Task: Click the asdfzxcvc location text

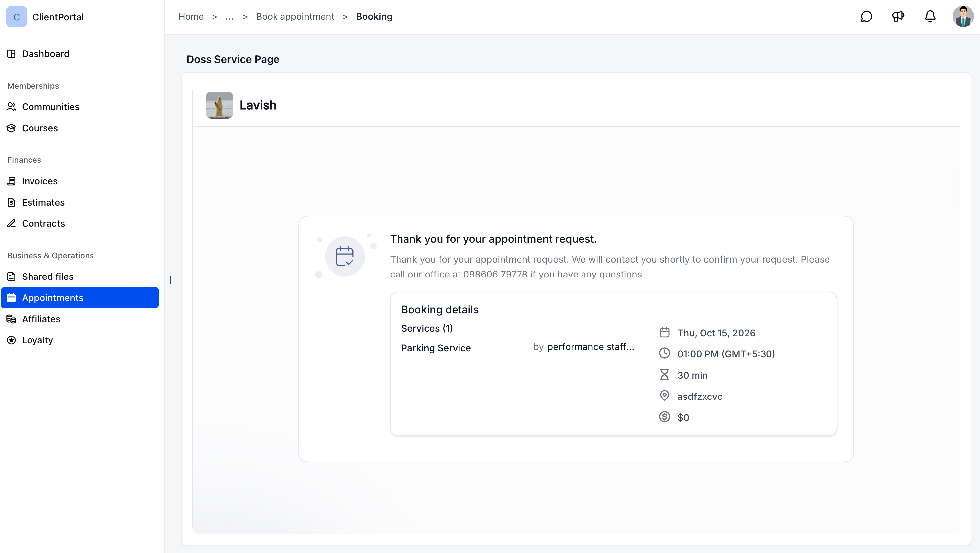Action: (700, 396)
